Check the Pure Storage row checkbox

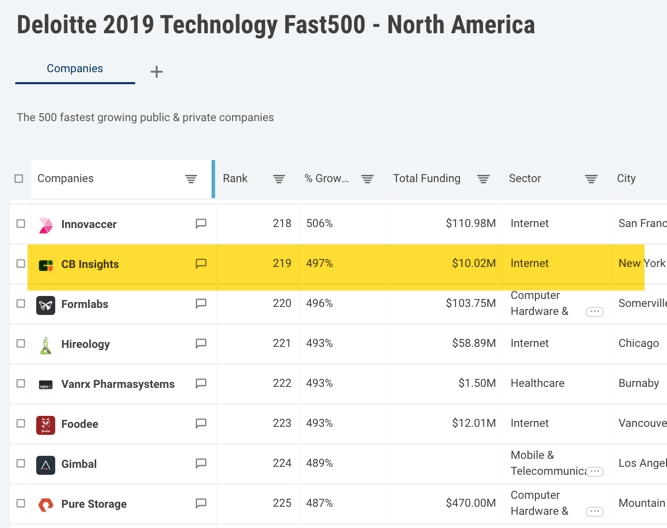[x=20, y=504]
